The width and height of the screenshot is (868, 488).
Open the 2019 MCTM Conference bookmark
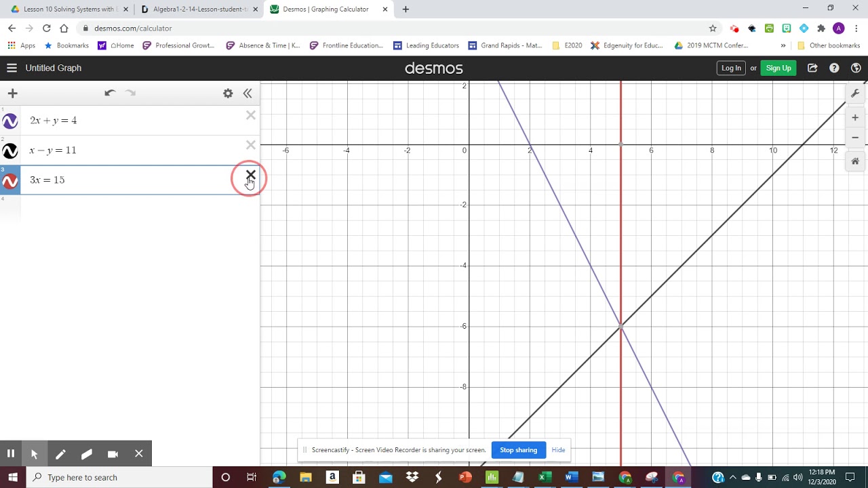click(711, 45)
